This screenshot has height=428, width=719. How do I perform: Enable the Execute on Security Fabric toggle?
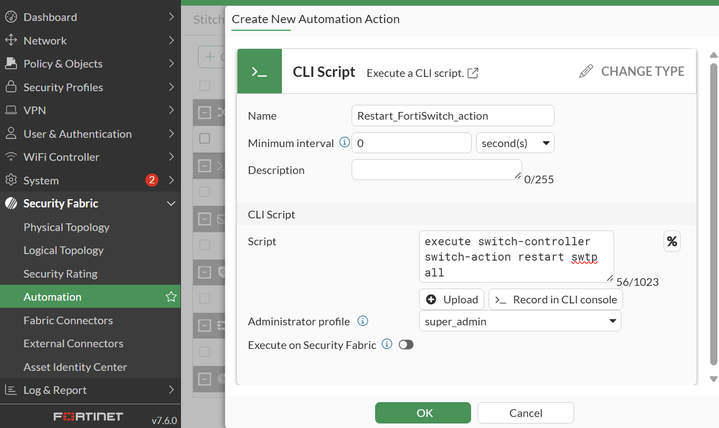(405, 345)
